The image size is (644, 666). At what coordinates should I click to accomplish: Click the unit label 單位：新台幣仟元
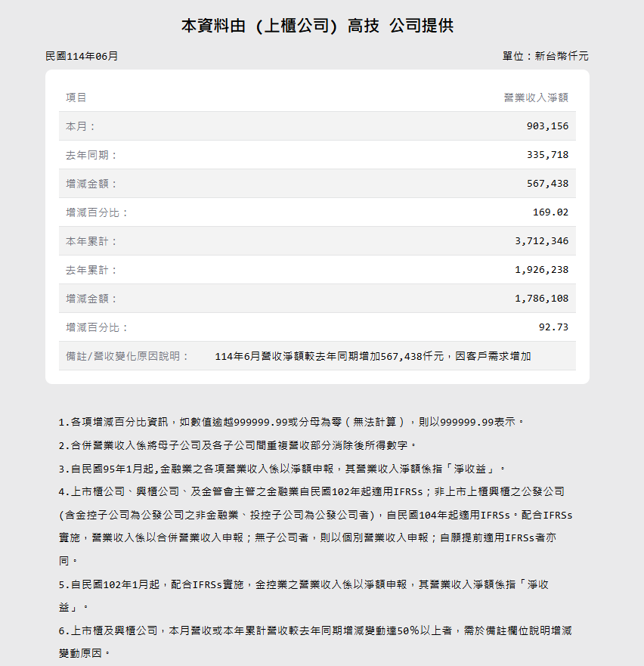[546, 56]
